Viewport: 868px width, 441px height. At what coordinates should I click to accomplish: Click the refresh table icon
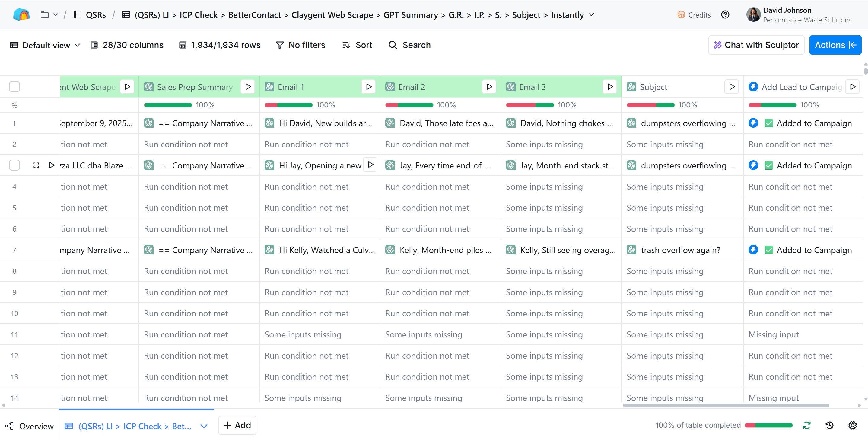tap(807, 425)
